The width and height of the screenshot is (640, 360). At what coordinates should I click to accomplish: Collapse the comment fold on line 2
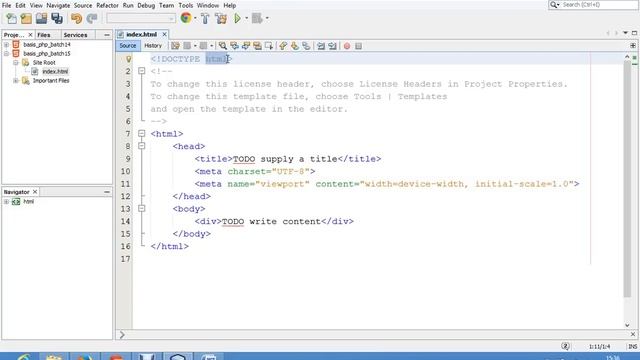coord(141,71)
